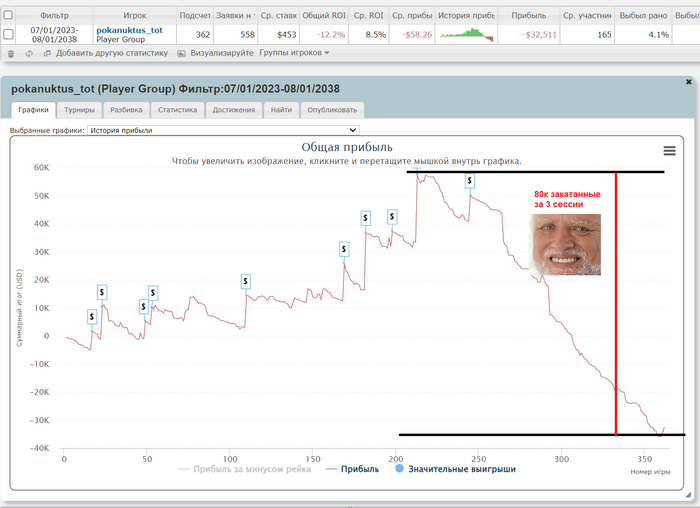Sort by the Заявки column header

tap(235, 16)
